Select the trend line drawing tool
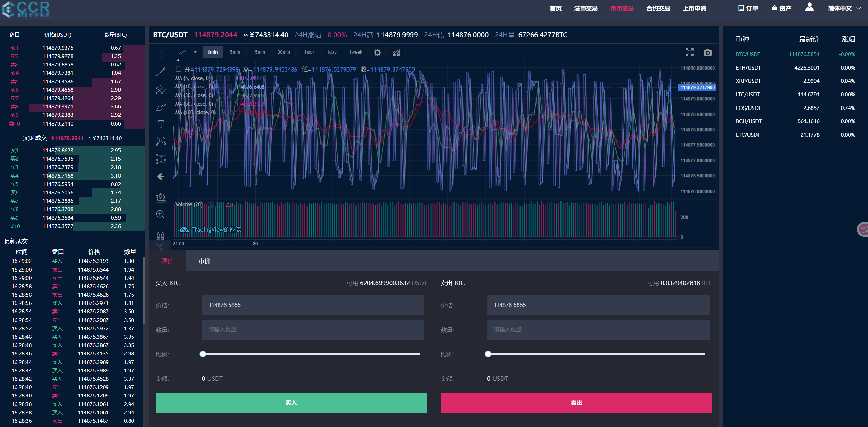868x427 pixels. coord(161,72)
